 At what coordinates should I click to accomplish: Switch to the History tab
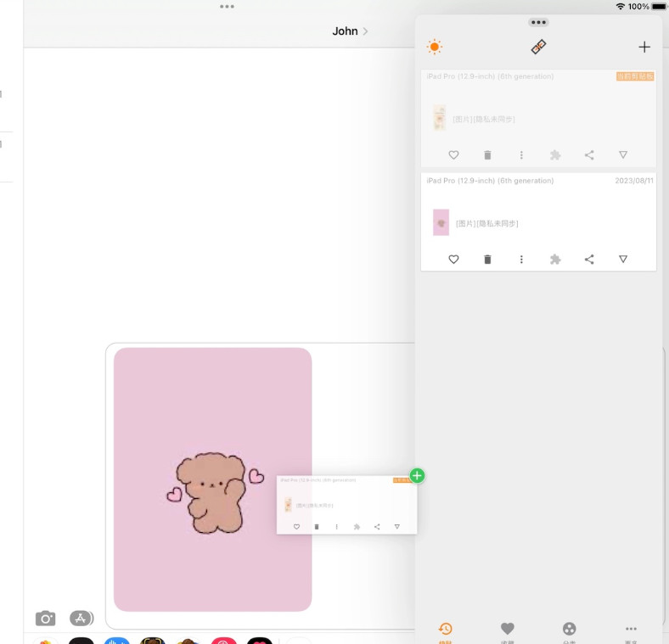(x=446, y=632)
